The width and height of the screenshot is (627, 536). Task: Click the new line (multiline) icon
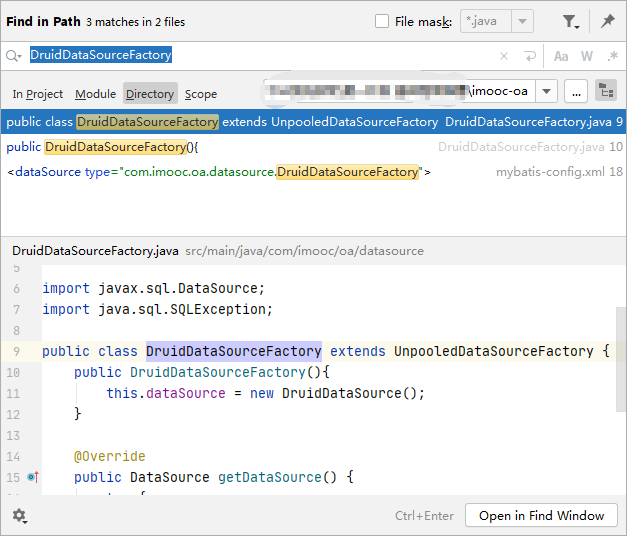(x=529, y=56)
